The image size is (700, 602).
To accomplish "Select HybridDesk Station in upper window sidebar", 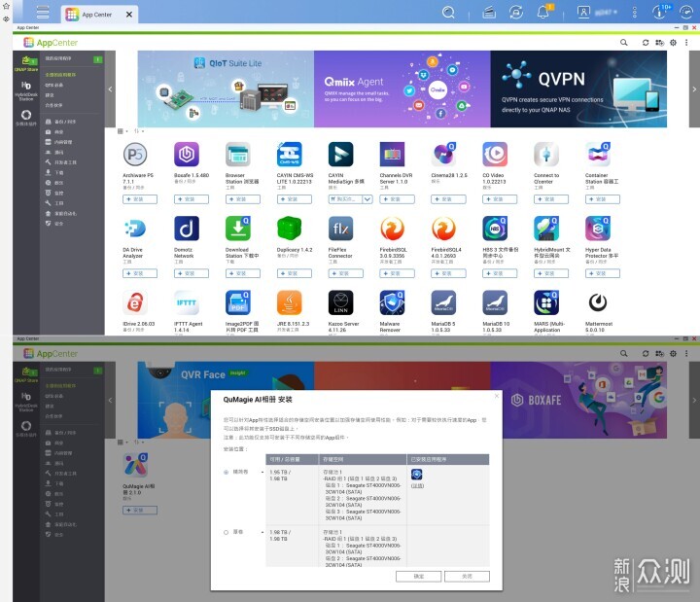I will [x=26, y=90].
